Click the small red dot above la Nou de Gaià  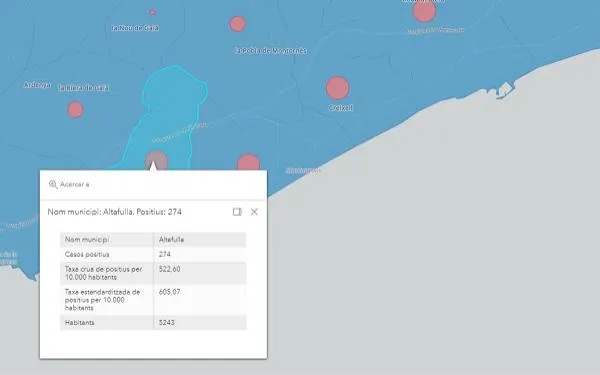pyautogui.click(x=152, y=12)
